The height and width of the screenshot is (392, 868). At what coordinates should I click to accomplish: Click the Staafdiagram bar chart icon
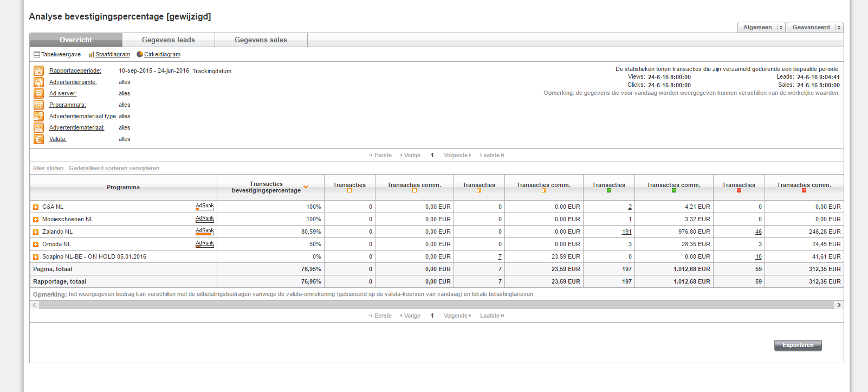[x=92, y=55]
